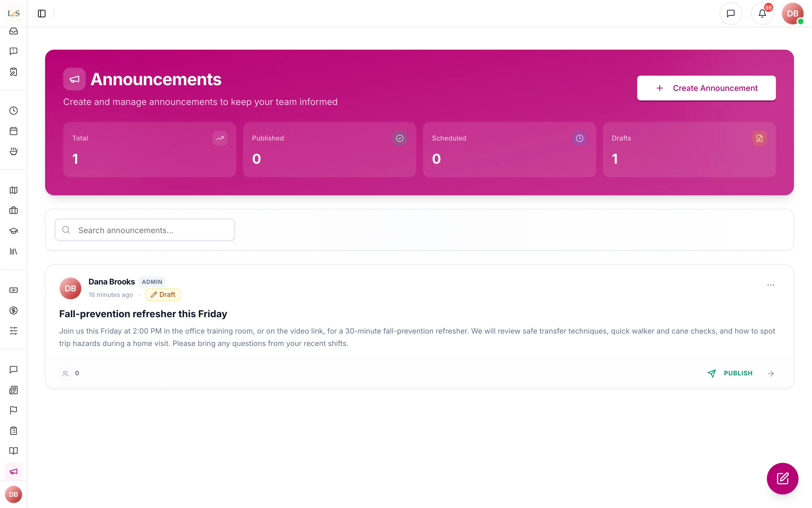Open the document edit sidebar icon

[x=14, y=72]
